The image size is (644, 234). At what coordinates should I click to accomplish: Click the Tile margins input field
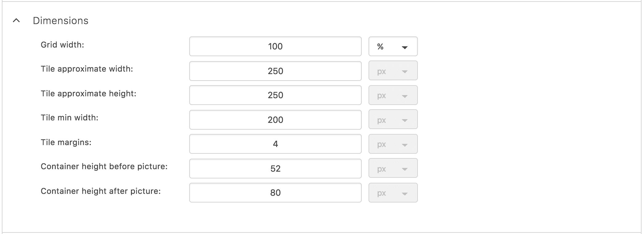click(x=275, y=144)
